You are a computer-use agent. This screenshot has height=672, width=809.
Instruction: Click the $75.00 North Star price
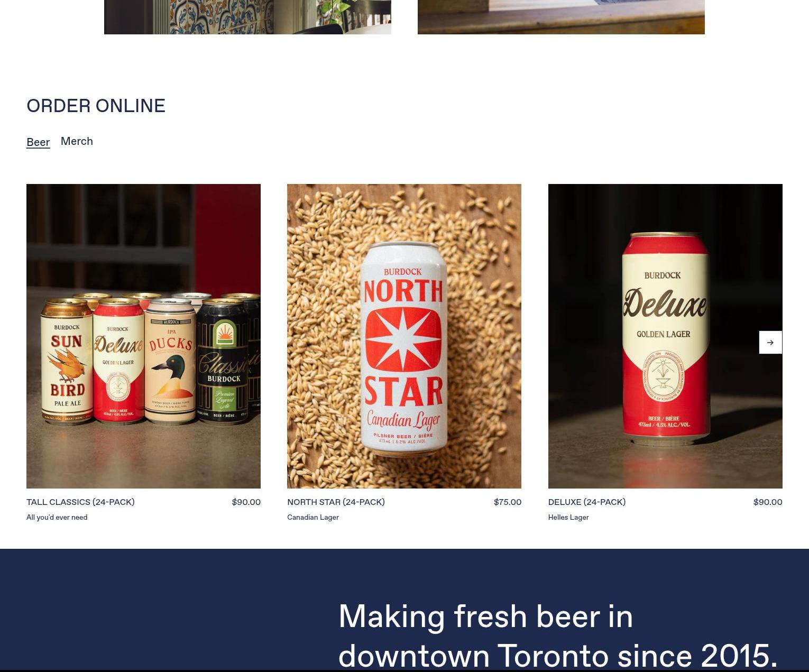[x=508, y=502]
